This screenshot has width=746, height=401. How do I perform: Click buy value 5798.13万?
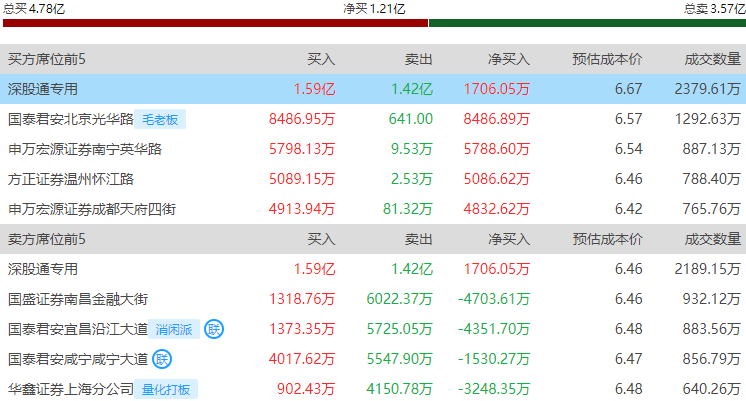coord(302,149)
